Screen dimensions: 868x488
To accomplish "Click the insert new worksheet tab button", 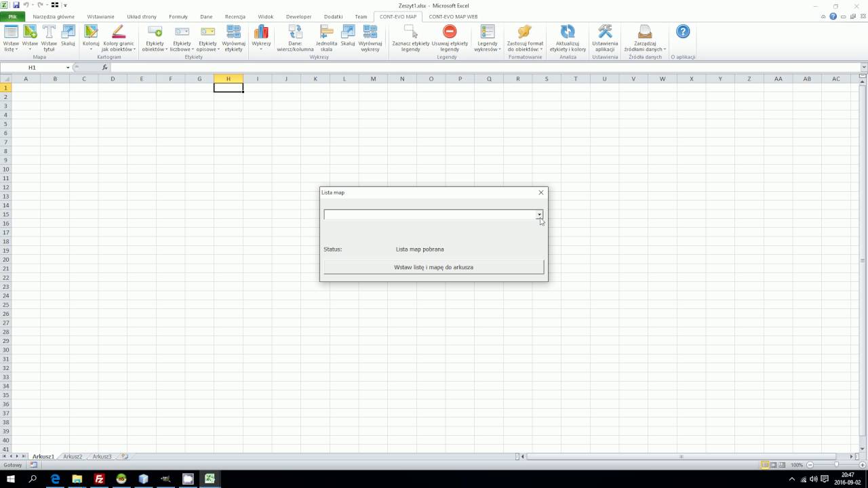I will click(125, 457).
